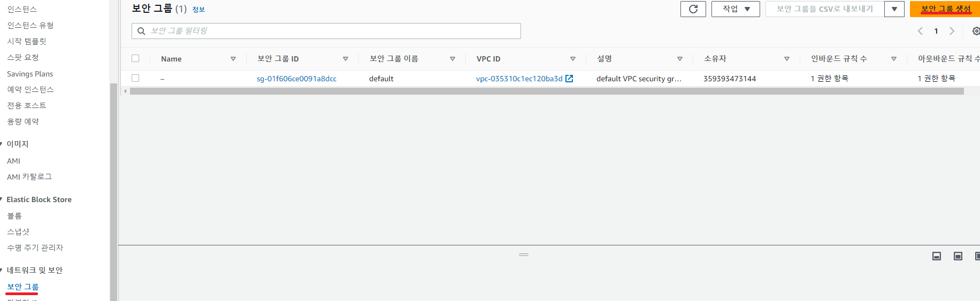Open 인스턴스 in the sidebar

(22, 9)
